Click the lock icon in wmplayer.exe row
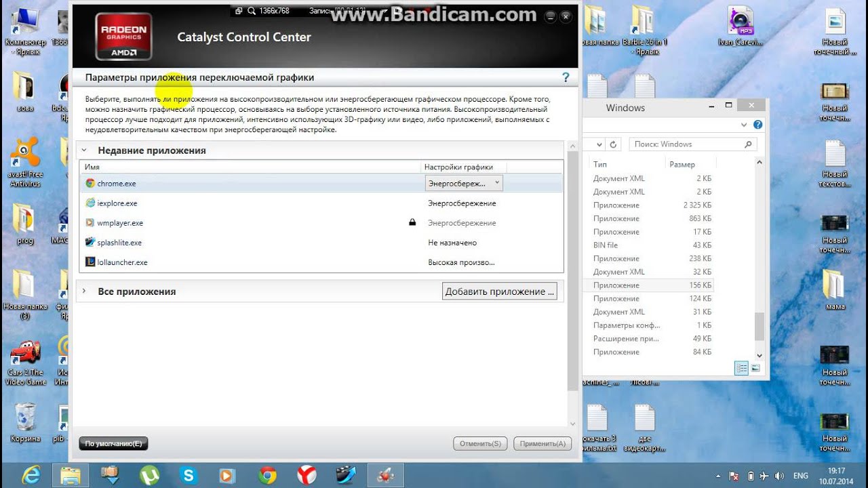Image resolution: width=868 pixels, height=488 pixels. click(x=412, y=222)
